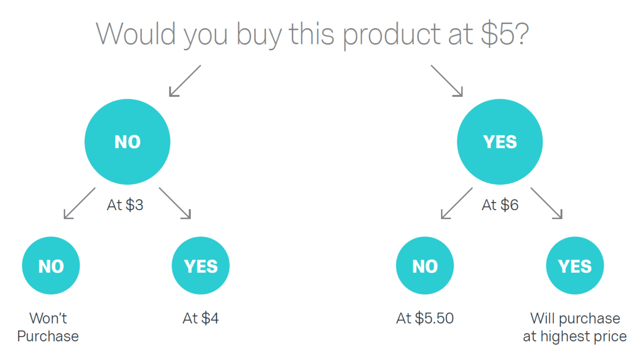Click the At $5.50 label
This screenshot has height=364, width=644.
425,318
